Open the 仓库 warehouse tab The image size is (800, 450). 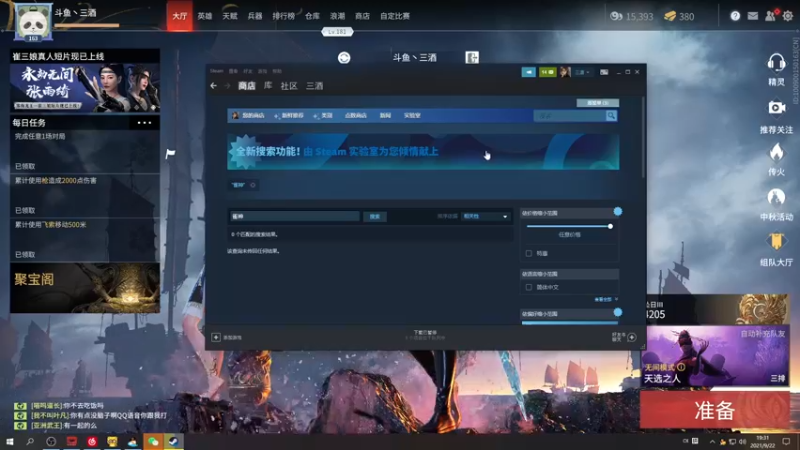[x=312, y=16]
